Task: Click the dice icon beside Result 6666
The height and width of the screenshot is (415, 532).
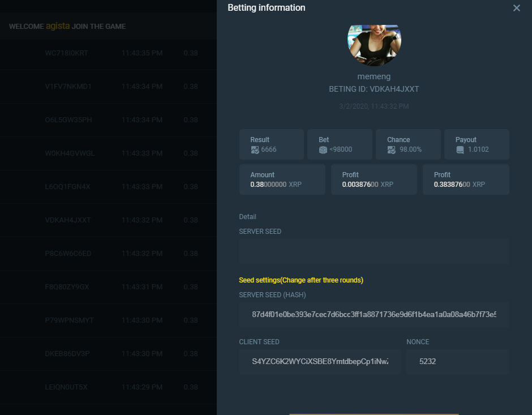Action: click(255, 149)
